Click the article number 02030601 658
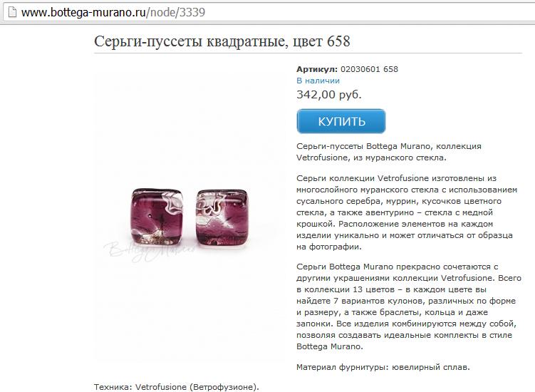Viewport: 535px width, 392px height. point(369,69)
